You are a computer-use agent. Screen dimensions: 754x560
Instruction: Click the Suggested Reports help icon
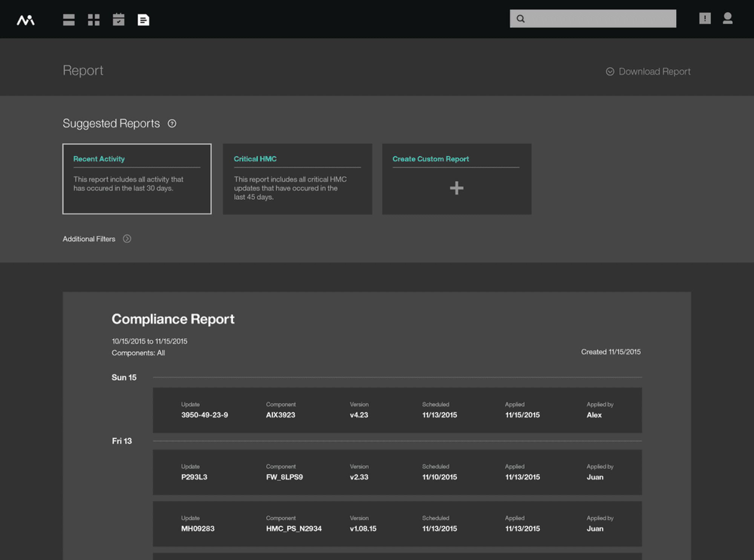pos(172,124)
